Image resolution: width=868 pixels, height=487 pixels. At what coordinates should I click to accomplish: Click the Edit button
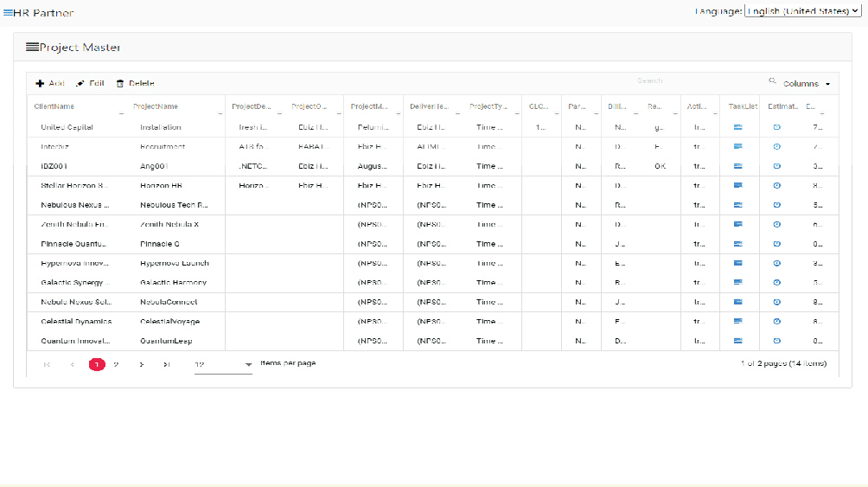coord(90,83)
